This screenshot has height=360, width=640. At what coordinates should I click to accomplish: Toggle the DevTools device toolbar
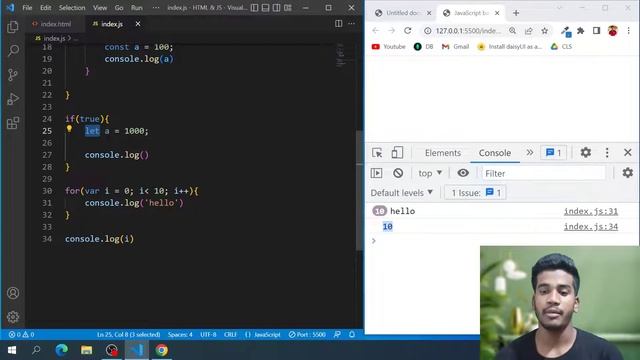coord(397,153)
